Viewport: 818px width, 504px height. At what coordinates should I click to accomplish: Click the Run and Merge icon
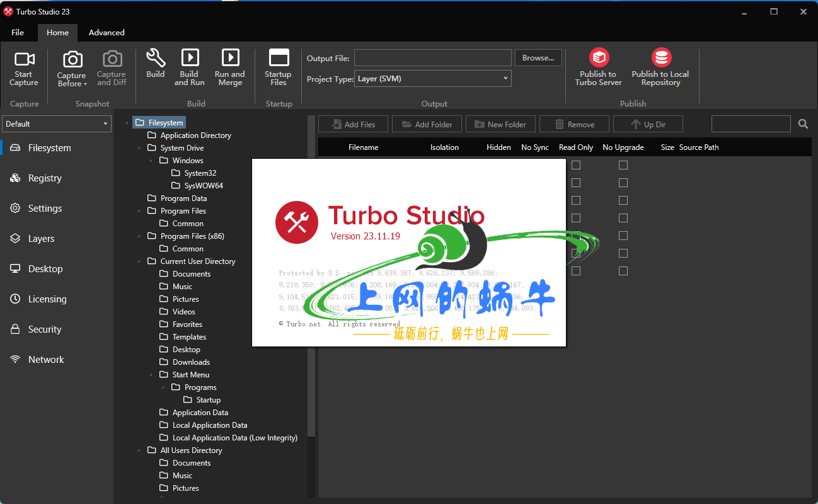(x=230, y=58)
